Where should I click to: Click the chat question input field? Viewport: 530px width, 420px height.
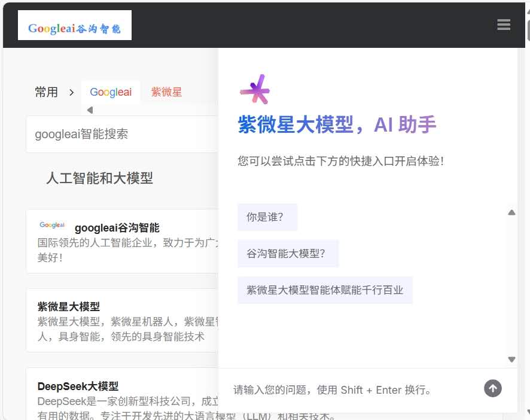[353, 390]
